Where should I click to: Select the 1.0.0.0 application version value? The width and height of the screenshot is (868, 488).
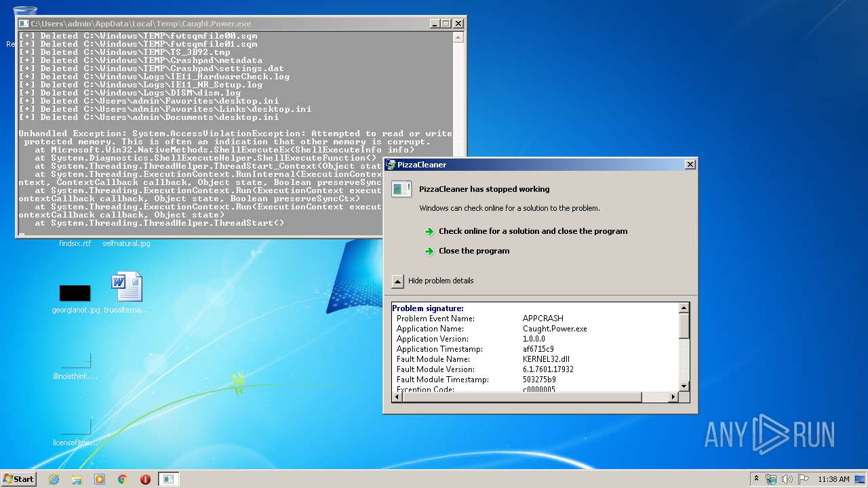tap(534, 339)
